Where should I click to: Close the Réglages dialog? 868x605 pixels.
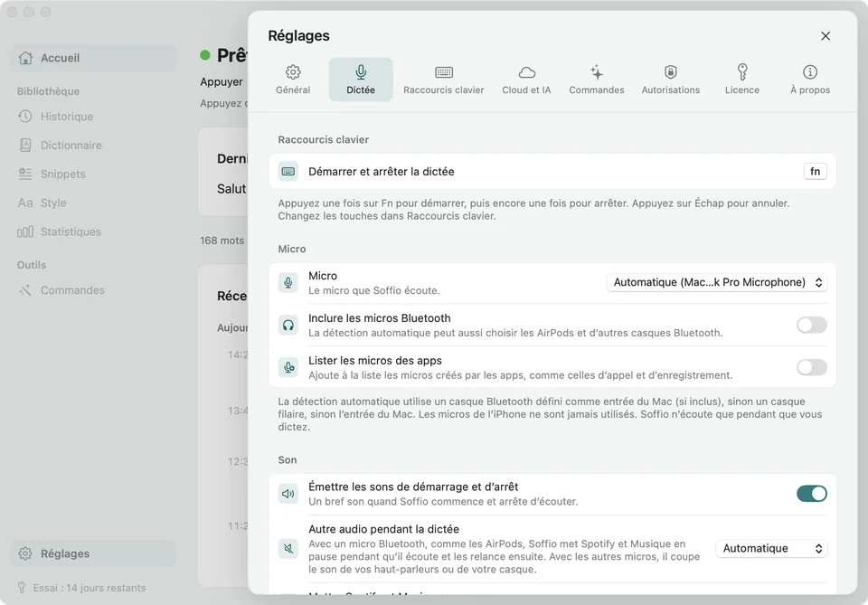[x=826, y=36]
